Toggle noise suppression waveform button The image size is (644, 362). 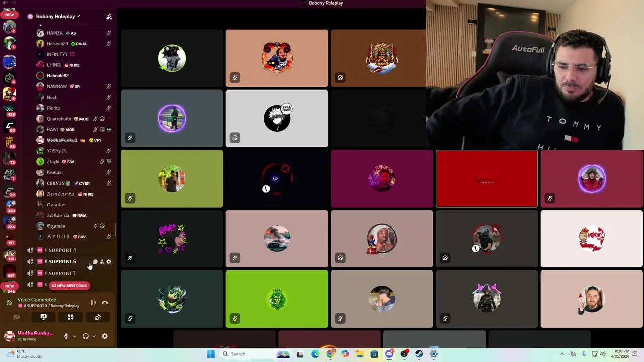click(93, 303)
